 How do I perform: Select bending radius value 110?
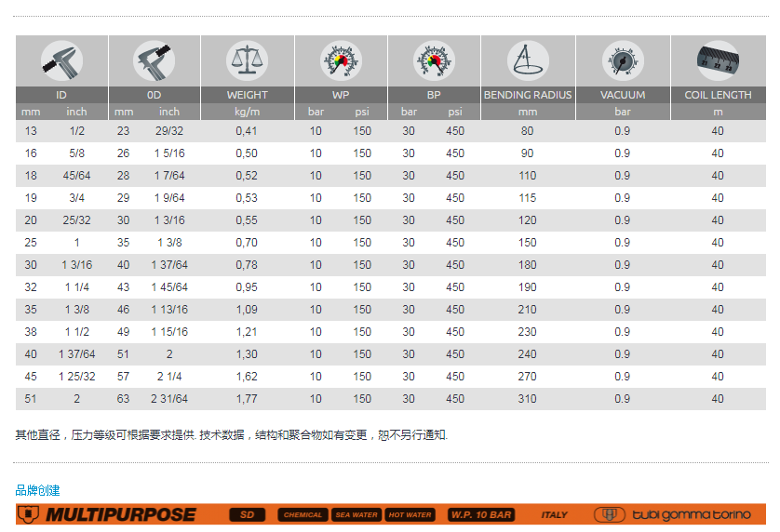528,176
